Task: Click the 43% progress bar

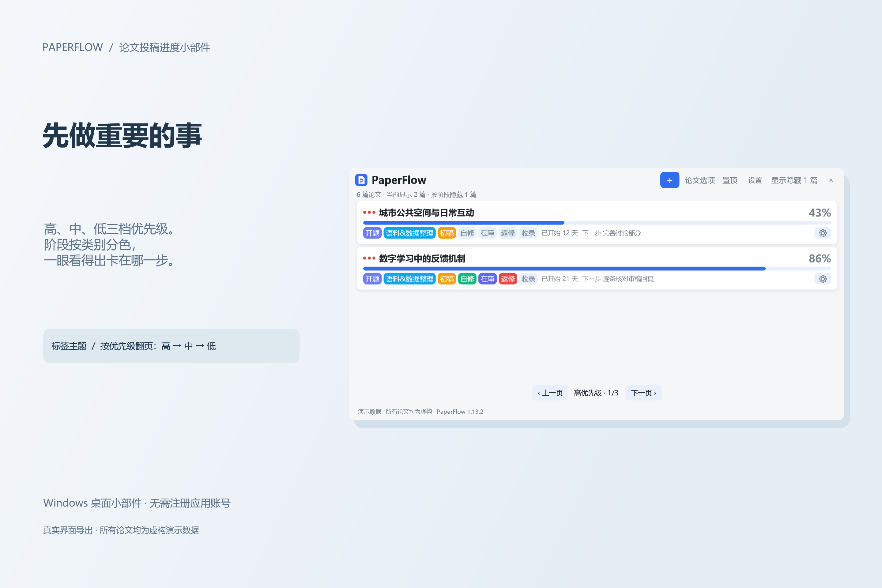Action: pyautogui.click(x=597, y=223)
